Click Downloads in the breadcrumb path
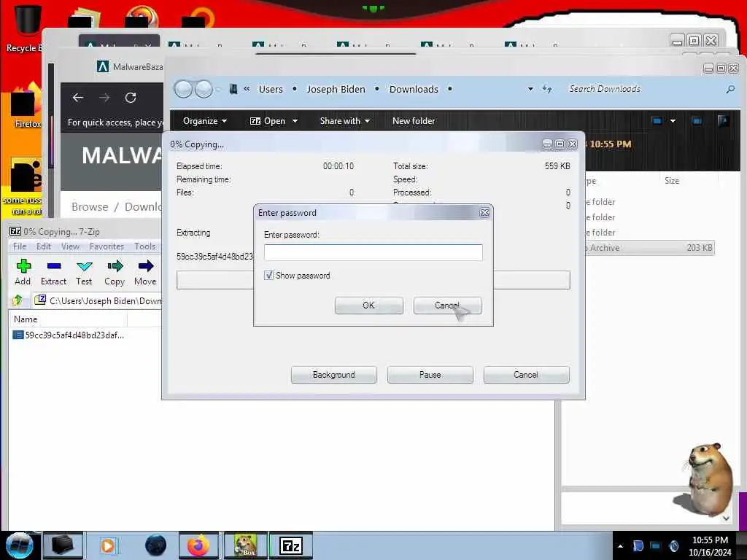The width and height of the screenshot is (747, 560). 414,89
